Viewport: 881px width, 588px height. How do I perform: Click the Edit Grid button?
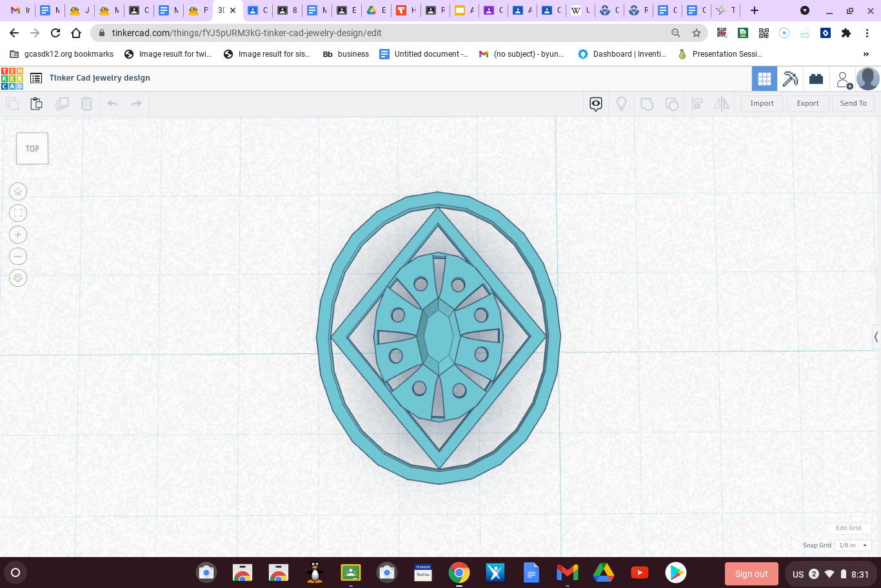tap(848, 527)
